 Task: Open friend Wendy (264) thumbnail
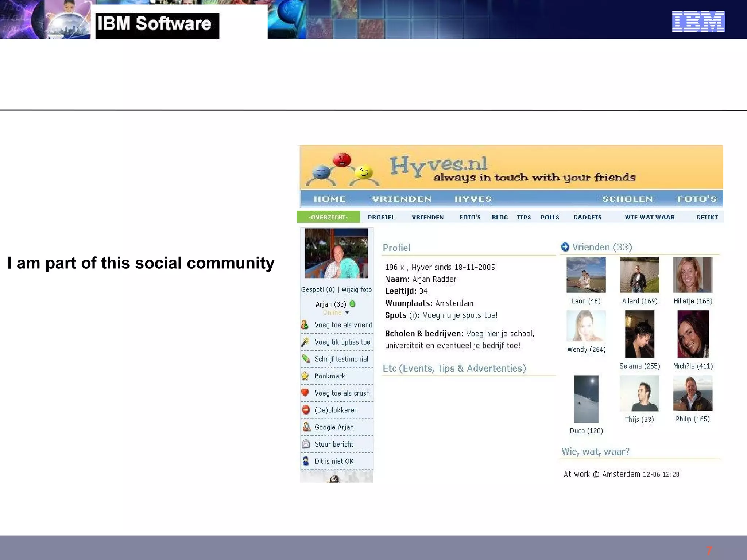586,326
